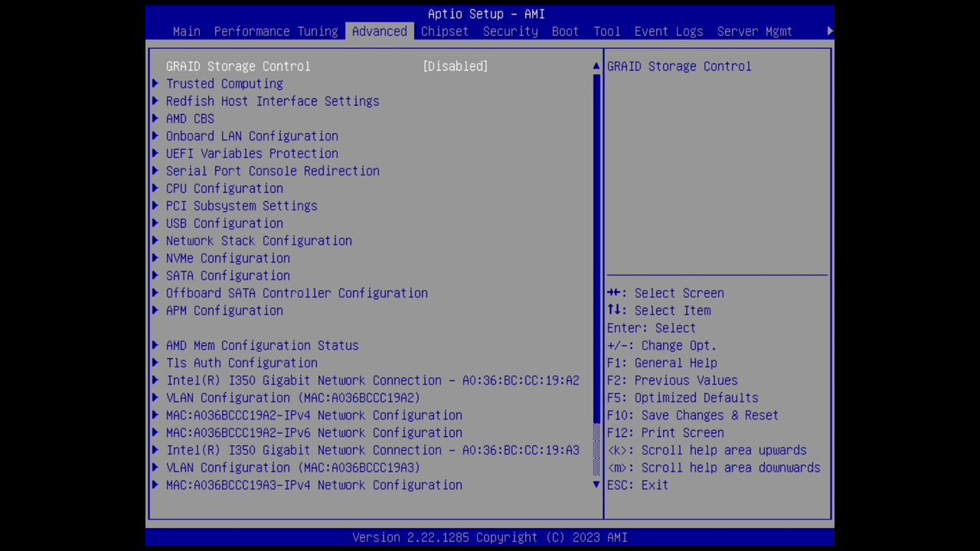Open A036BCCC19A2 IPv4 Network Configuration
The height and width of the screenshot is (551, 980).
314,416
